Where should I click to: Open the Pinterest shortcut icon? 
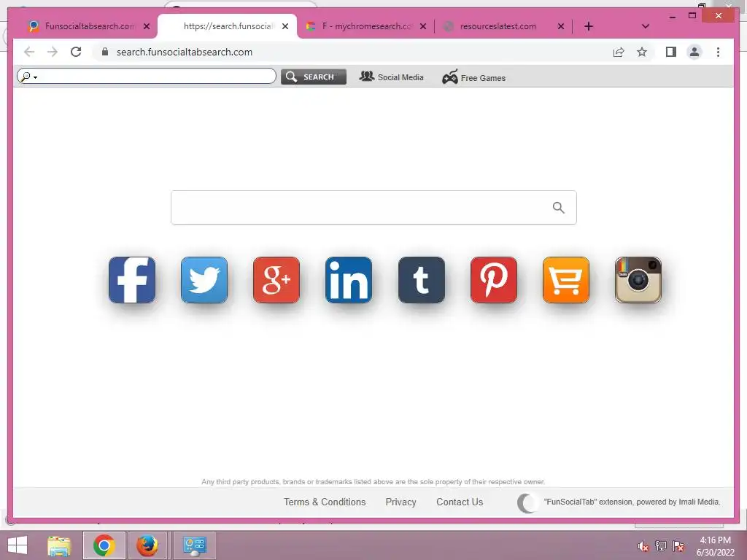(494, 280)
